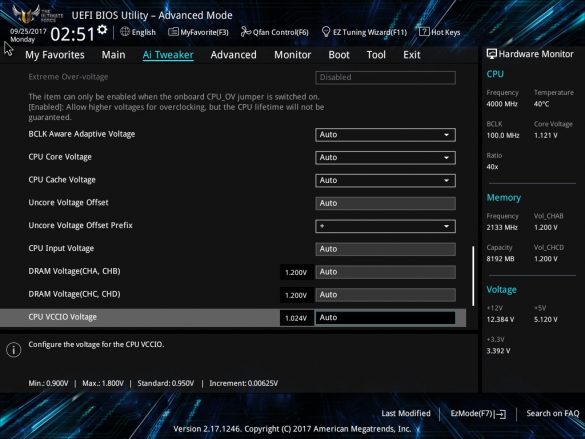585x439 pixels.
Task: Open Uncore Voltage Offset Prefix dropdown
Action: 385,226
